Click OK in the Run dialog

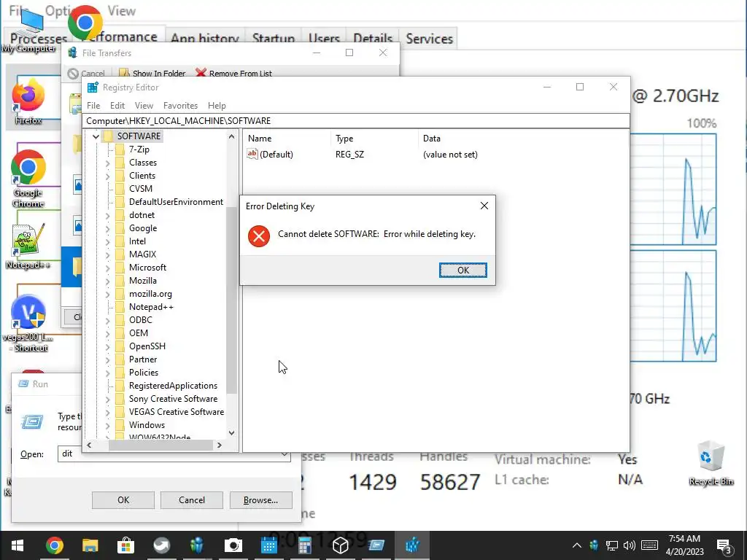(123, 500)
